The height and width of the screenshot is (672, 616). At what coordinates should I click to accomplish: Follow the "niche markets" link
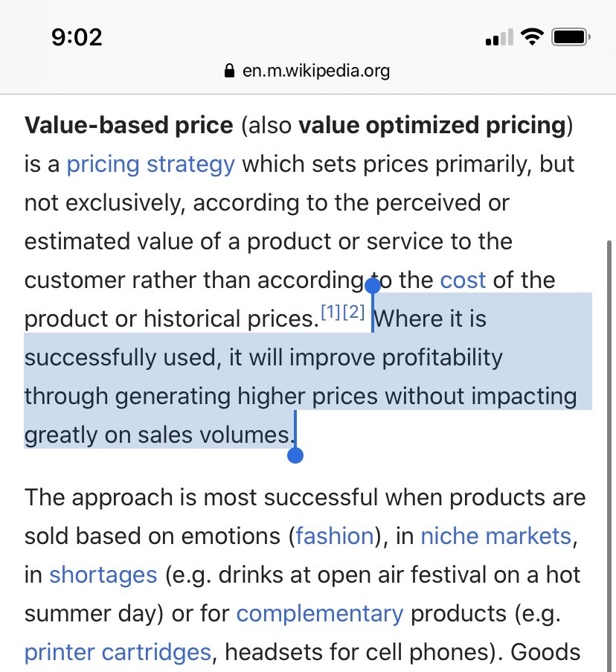pos(495,536)
